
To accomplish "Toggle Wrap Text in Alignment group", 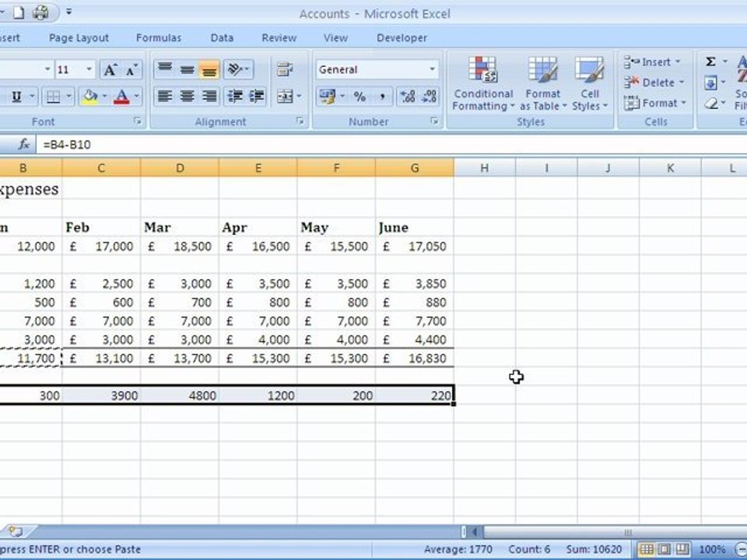I will (x=285, y=69).
